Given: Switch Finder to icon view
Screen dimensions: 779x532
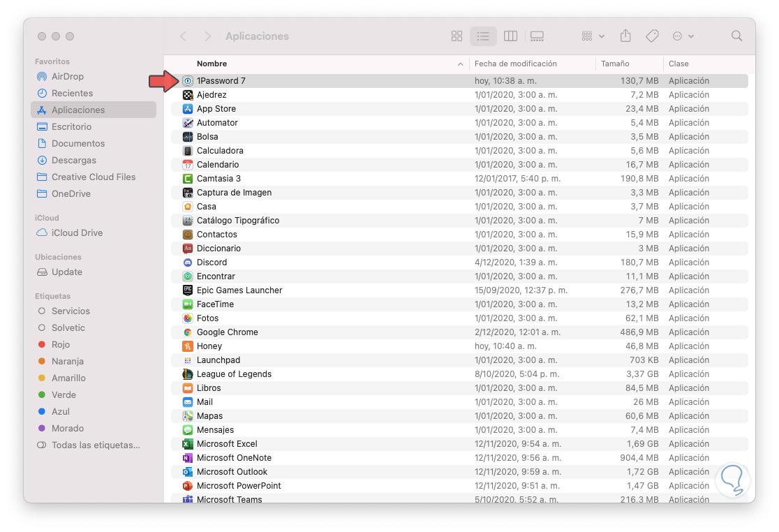Looking at the screenshot, I should pyautogui.click(x=457, y=36).
